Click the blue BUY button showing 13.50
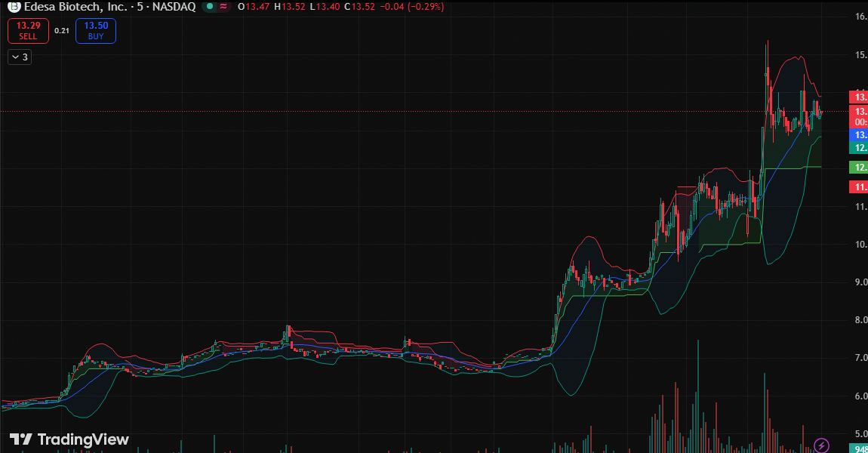Viewport: 868px width, 453px height. tap(95, 30)
